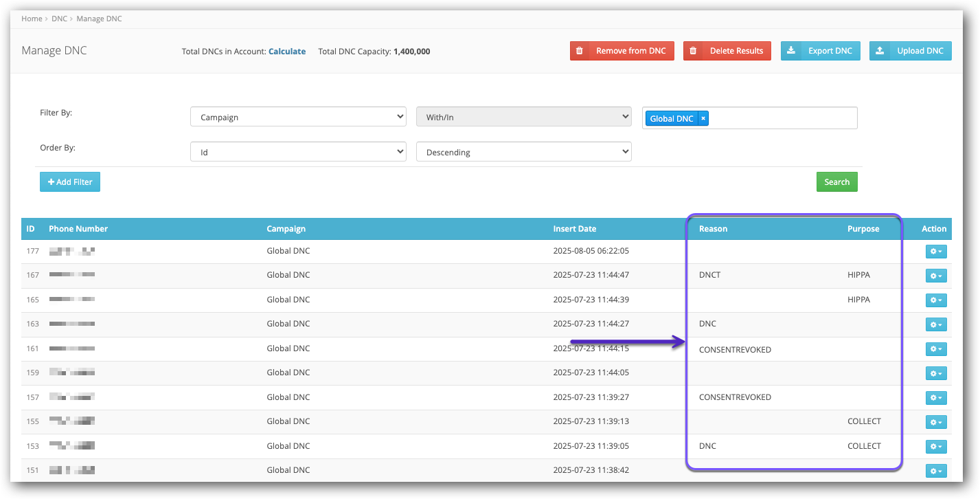Viewport: 980px width, 499px height.
Task: Open DNC breadcrumb link
Action: click(x=59, y=19)
